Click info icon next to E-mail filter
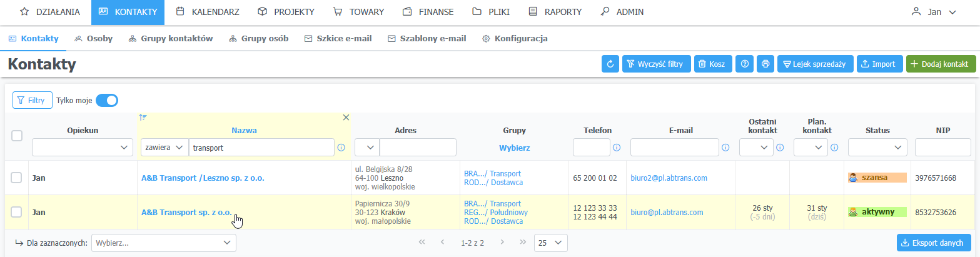Image resolution: width=980 pixels, height=257 pixels. pyautogui.click(x=725, y=148)
